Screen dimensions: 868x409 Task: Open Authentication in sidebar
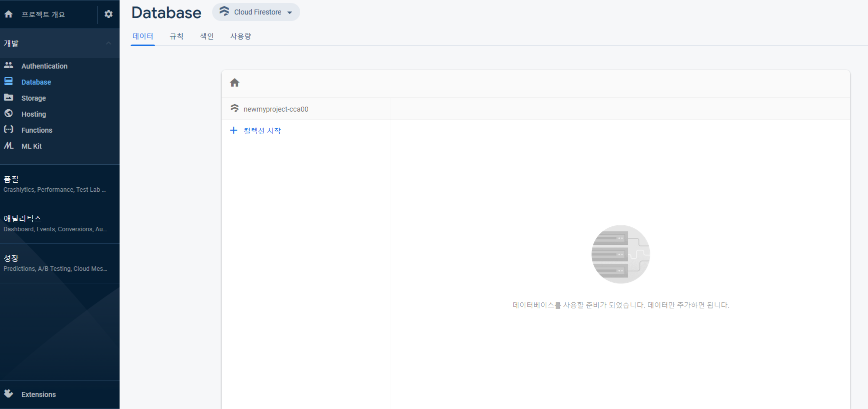(x=45, y=66)
